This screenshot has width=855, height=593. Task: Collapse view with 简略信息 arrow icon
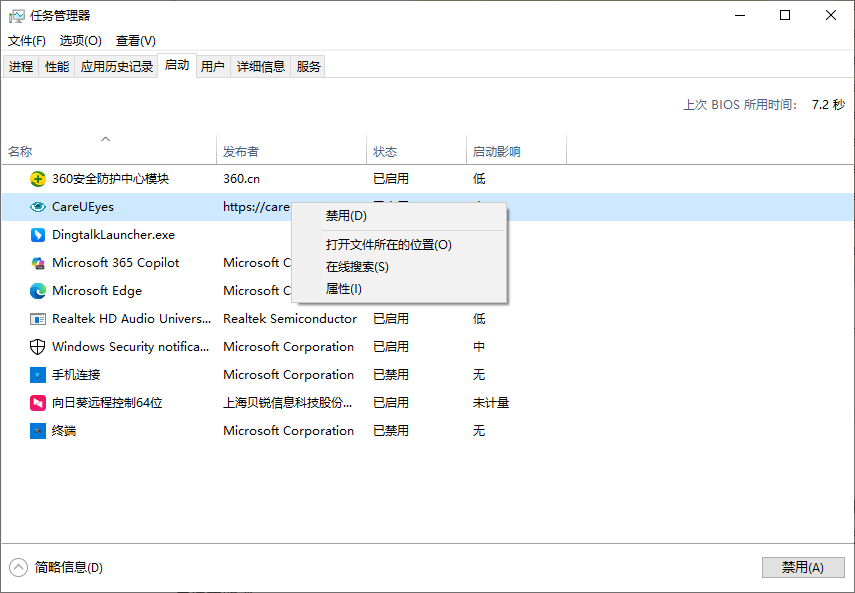[x=18, y=567]
